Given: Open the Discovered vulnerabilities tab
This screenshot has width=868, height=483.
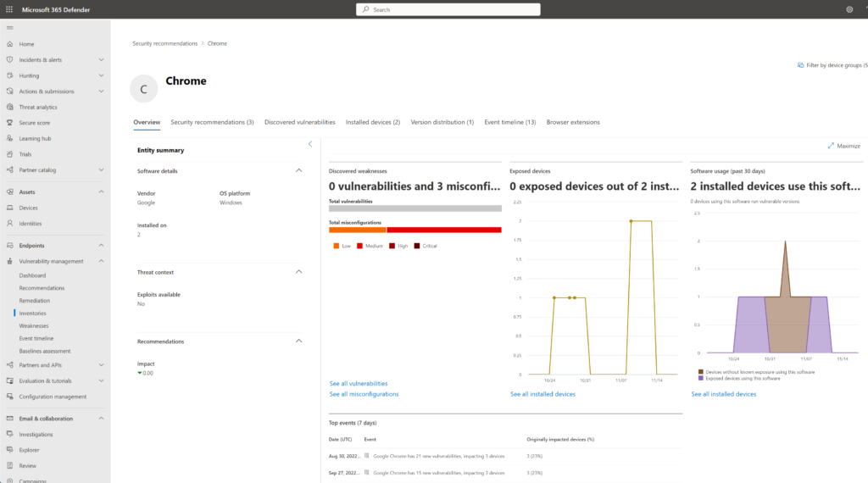Looking at the screenshot, I should coord(299,122).
